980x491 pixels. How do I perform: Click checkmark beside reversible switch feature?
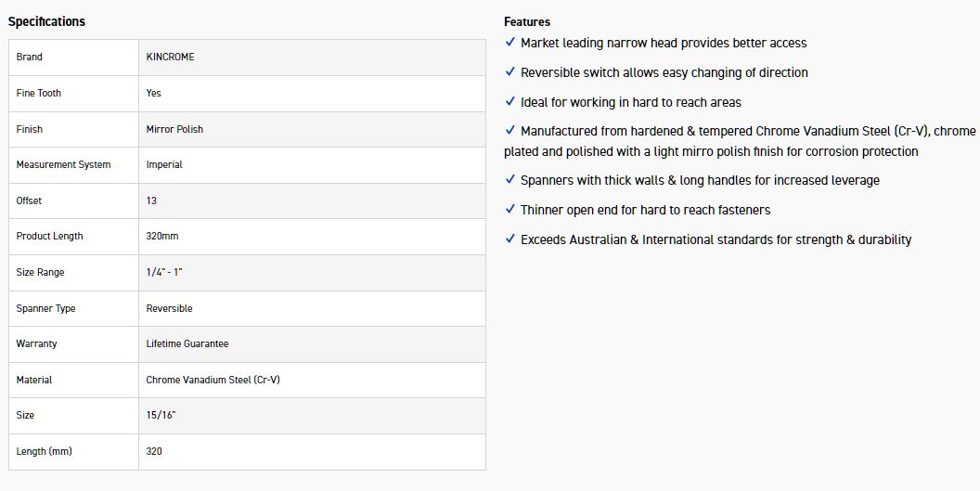[x=510, y=72]
